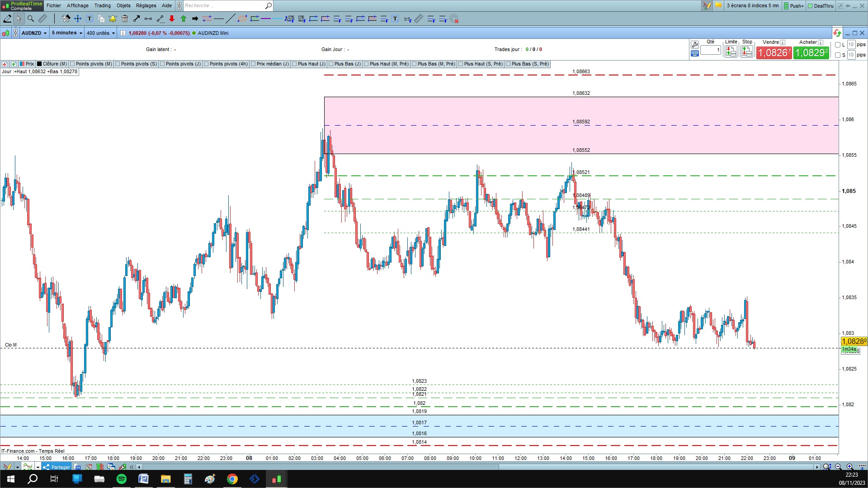This screenshot has height=488, width=868.
Task: Click the Qté quantity input field
Action: coord(710,50)
